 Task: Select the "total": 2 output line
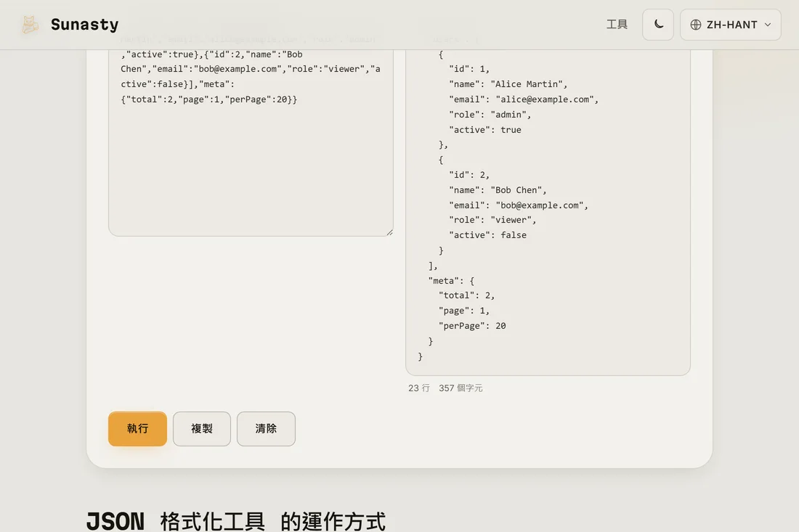point(466,295)
